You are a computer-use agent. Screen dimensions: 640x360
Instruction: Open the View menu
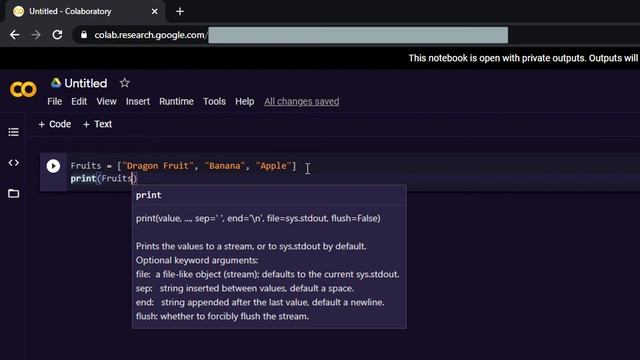coord(106,102)
